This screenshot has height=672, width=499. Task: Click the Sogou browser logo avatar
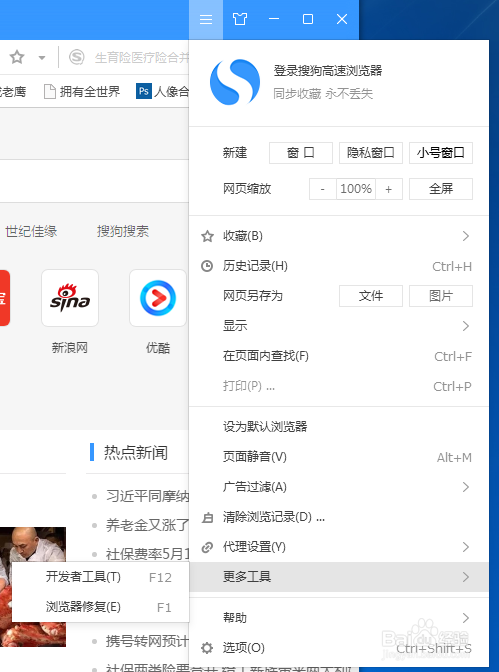tap(235, 82)
